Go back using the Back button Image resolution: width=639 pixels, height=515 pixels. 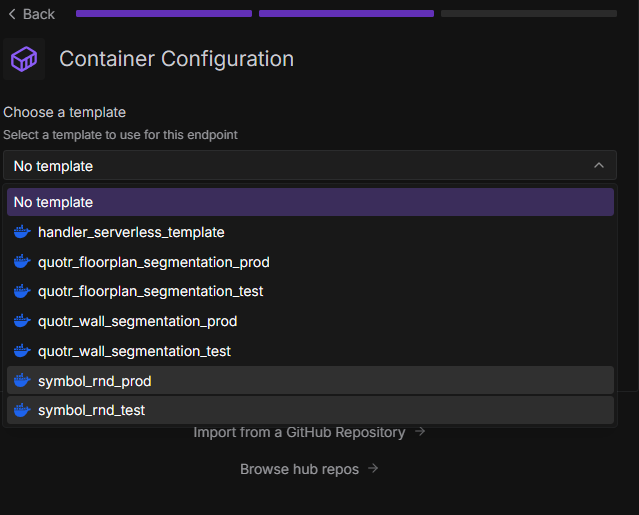click(x=32, y=14)
